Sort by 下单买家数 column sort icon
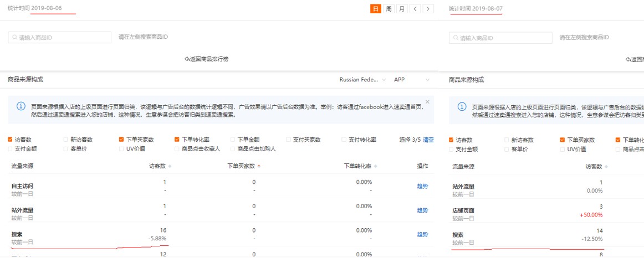644x268 pixels. pyautogui.click(x=259, y=166)
